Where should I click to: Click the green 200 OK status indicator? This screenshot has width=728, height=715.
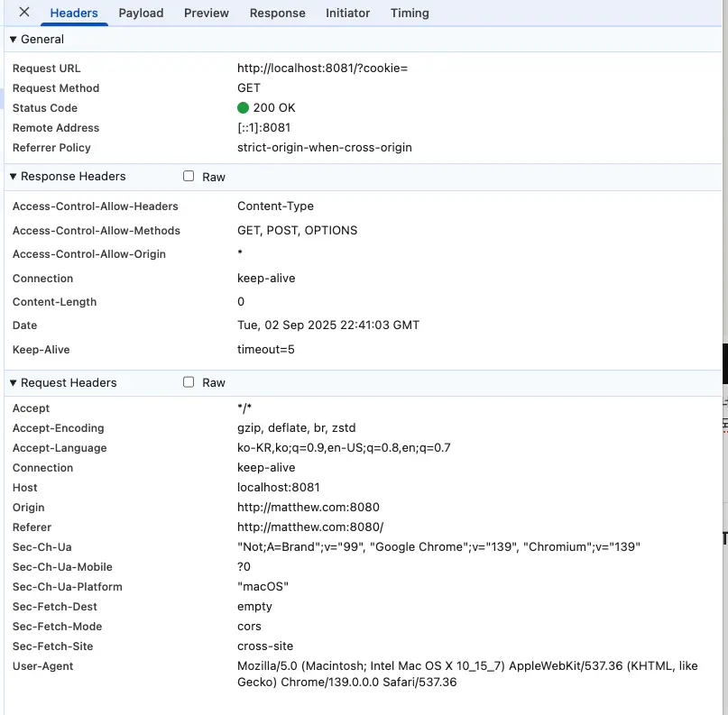coord(243,108)
